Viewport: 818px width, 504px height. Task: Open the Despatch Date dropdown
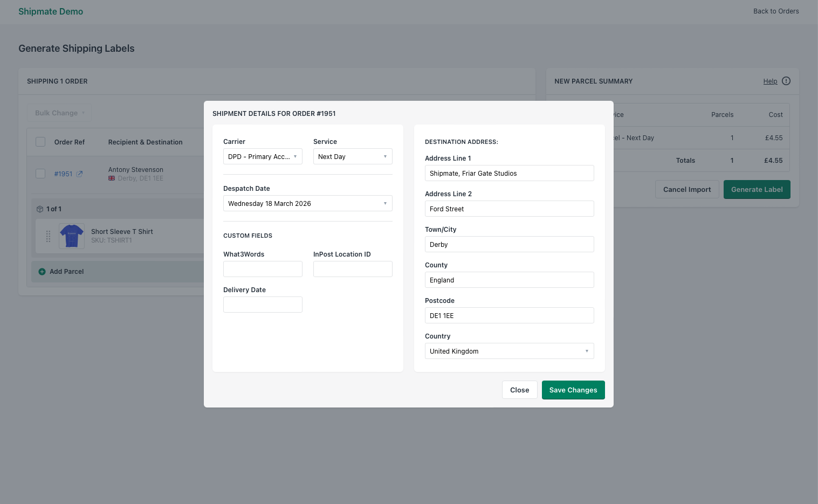(x=307, y=203)
